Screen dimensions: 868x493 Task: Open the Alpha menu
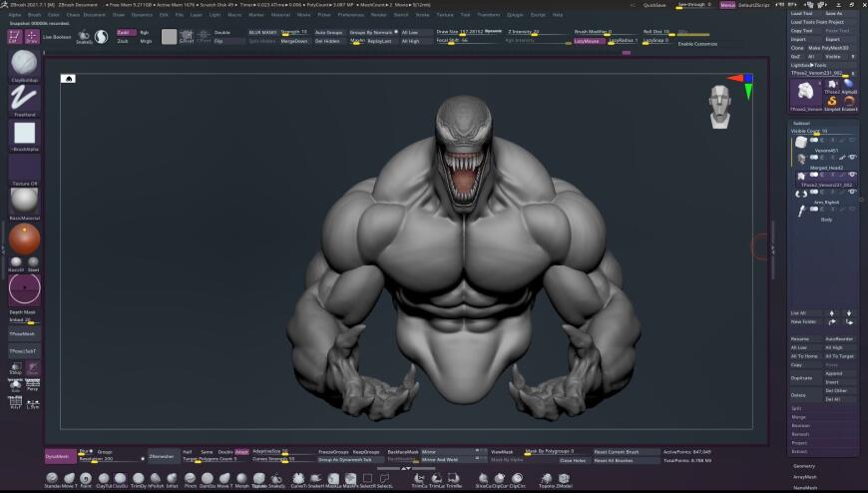pyautogui.click(x=15, y=15)
